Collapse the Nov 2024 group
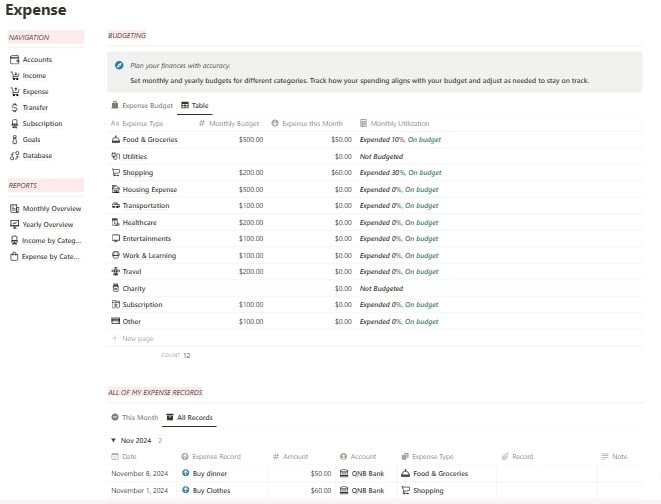 tap(113, 440)
